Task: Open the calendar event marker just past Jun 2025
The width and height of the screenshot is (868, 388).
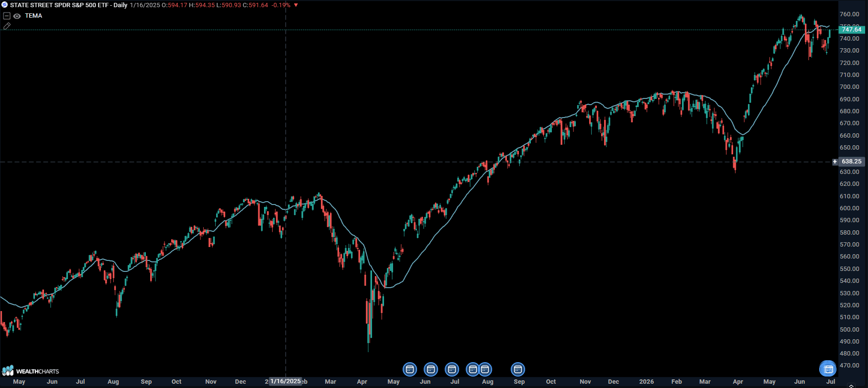Action: [431, 369]
